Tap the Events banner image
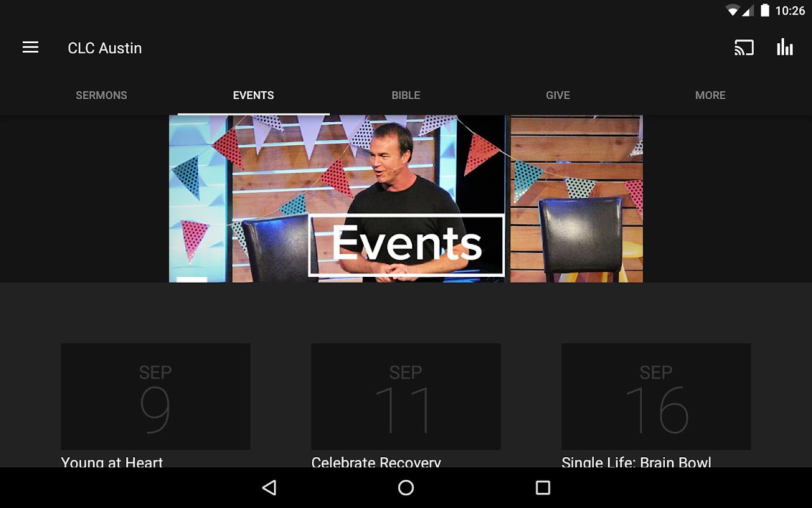This screenshot has width=812, height=508. click(406, 199)
